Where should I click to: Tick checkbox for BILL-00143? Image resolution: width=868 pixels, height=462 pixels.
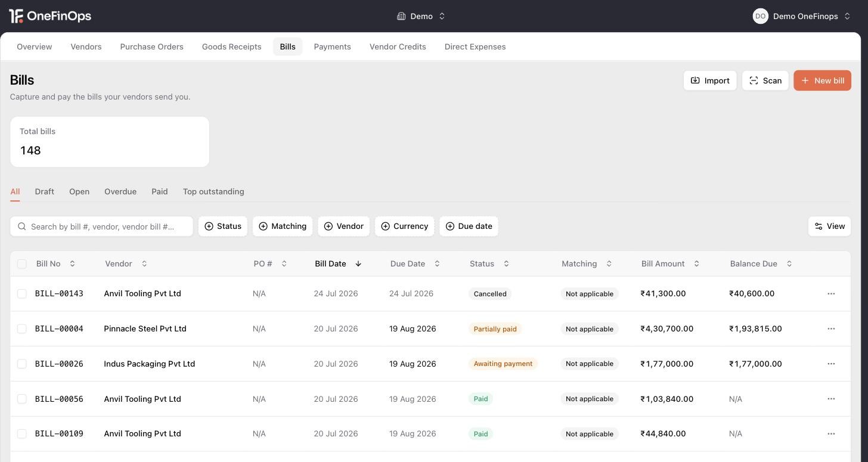[x=22, y=294]
